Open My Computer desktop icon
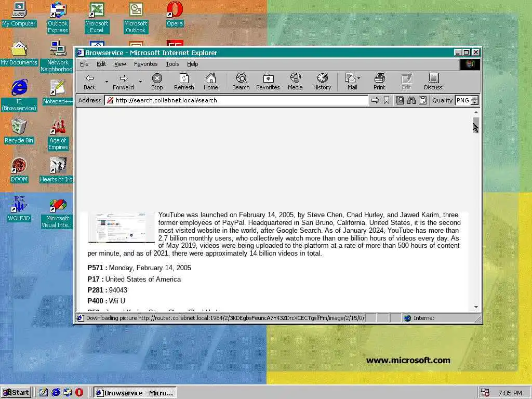 coord(19,15)
